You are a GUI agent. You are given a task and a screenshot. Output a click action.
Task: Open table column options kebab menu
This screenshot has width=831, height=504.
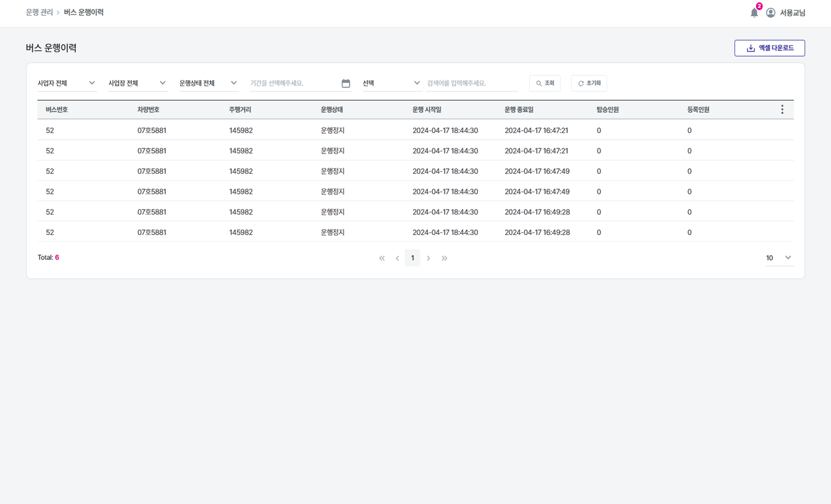(782, 109)
